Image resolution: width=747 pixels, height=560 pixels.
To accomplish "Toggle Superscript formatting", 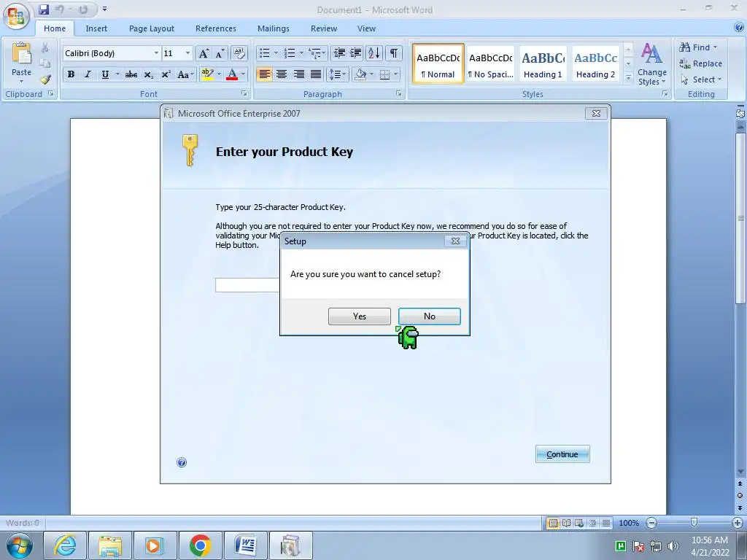I will [166, 74].
